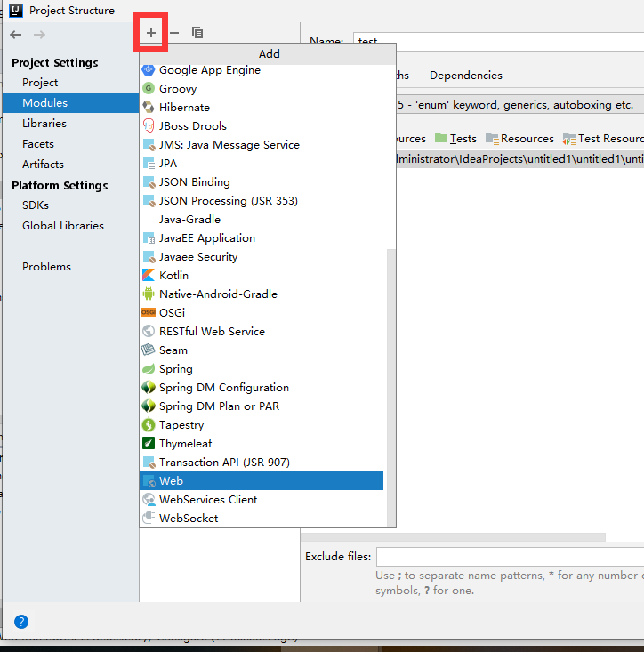This screenshot has height=652, width=644.
Task: Choose Transaction API (JSR 907)
Action: (262, 462)
